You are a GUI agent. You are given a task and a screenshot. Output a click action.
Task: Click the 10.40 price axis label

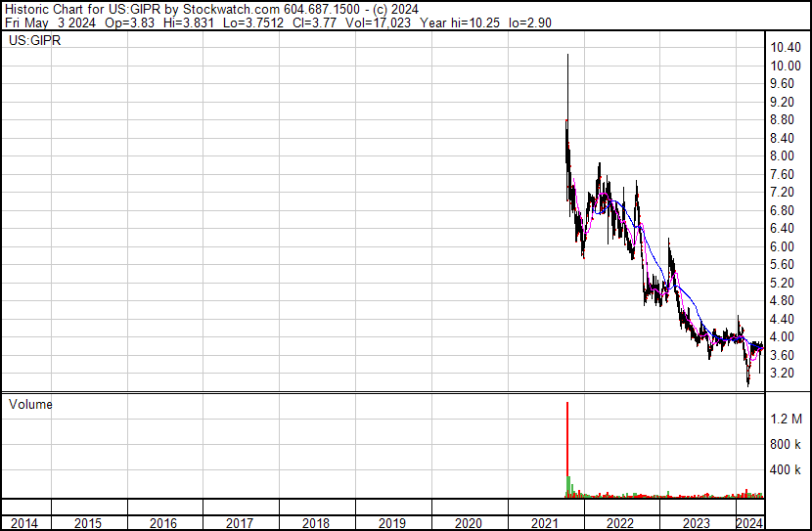tap(785, 48)
